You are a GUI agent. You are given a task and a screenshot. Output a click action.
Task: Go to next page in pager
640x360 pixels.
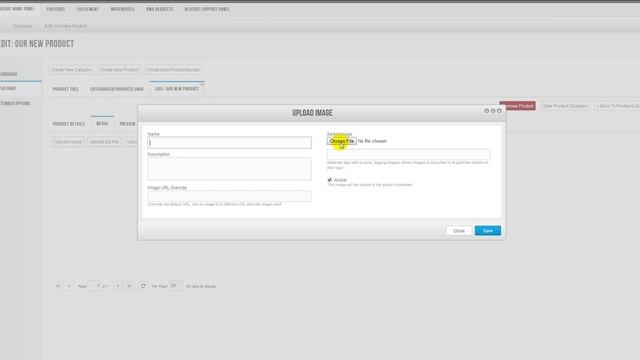click(x=118, y=286)
